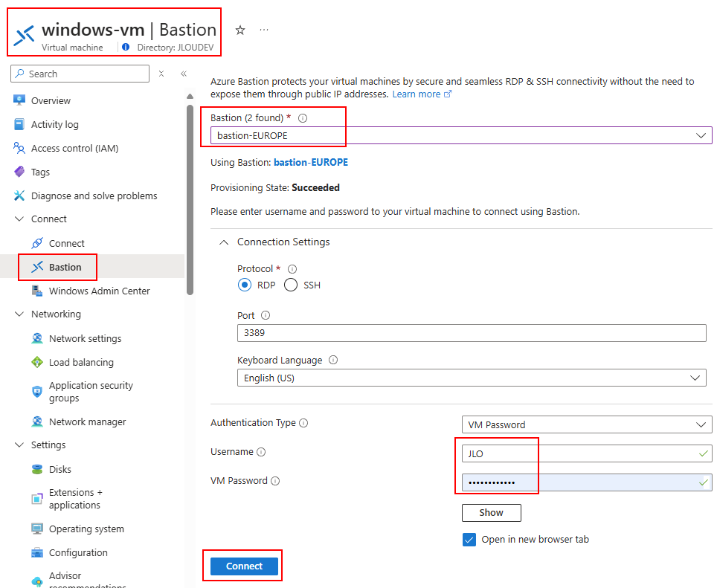Viewport: 717px width, 588px height.
Task: Click the Access control (IAM) people icon
Action: 19,148
